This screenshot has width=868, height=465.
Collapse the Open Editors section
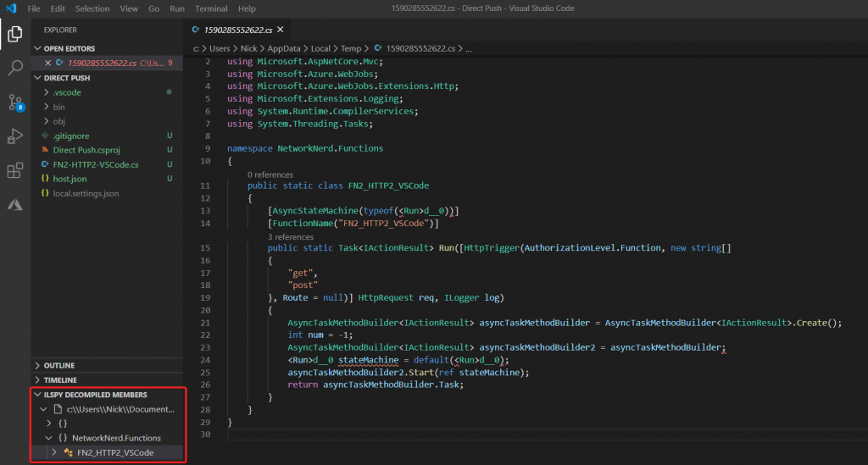point(37,48)
